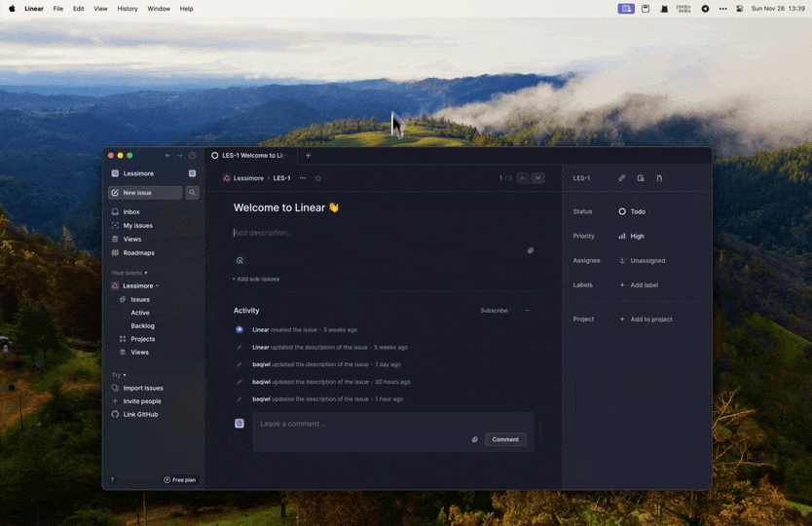Viewport: 812px width, 526px height.
Task: Click the user avatar icon in sidebar header
Action: pyautogui.click(x=192, y=173)
